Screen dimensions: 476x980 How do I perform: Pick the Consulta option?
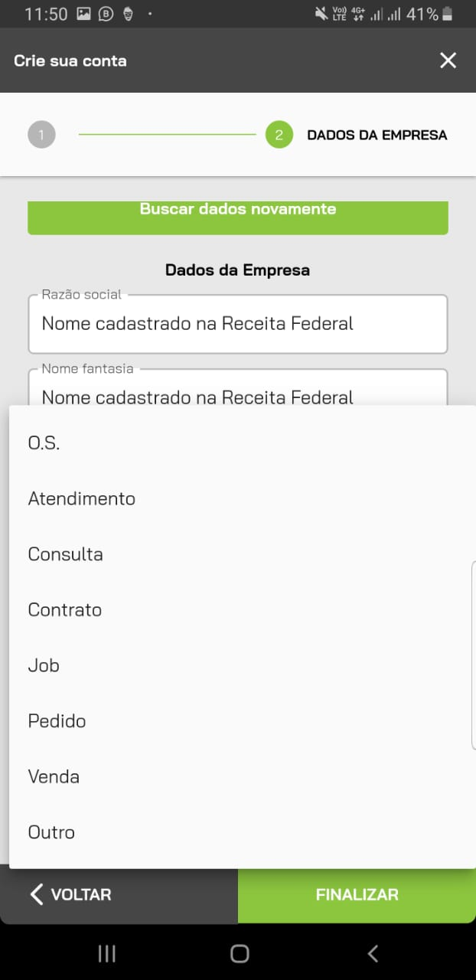65,554
